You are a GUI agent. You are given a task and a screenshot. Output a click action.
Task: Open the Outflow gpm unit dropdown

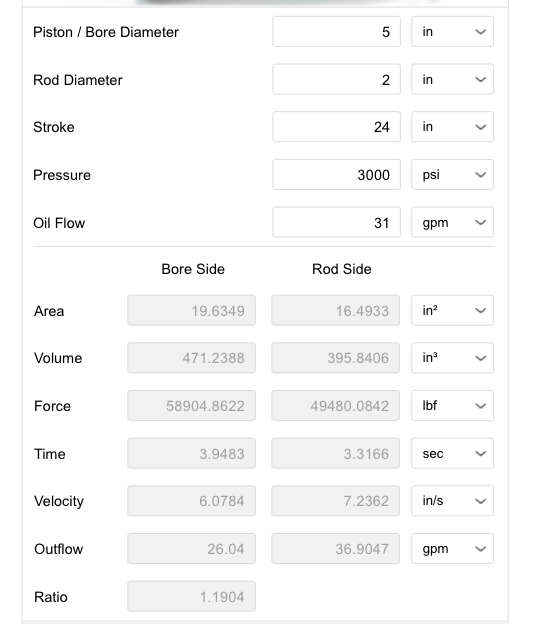click(x=452, y=549)
